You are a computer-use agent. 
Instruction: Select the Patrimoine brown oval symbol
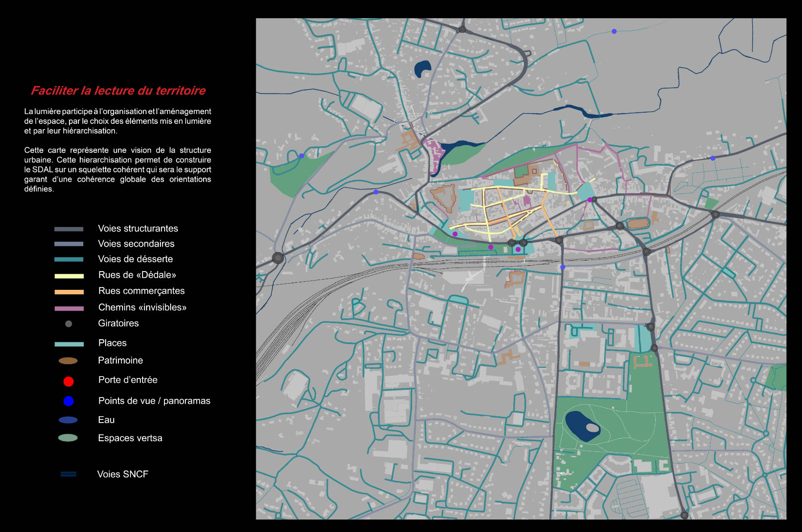tap(68, 361)
